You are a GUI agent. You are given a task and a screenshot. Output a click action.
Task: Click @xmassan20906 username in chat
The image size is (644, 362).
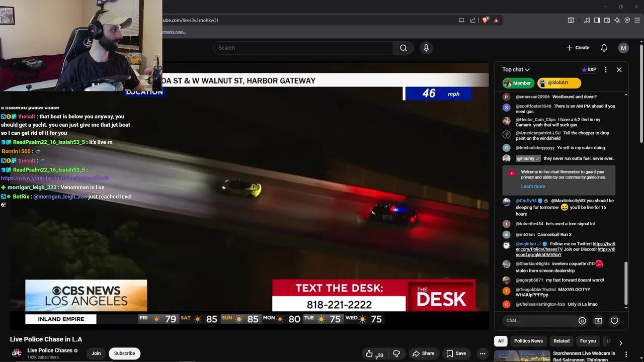pos(533,97)
